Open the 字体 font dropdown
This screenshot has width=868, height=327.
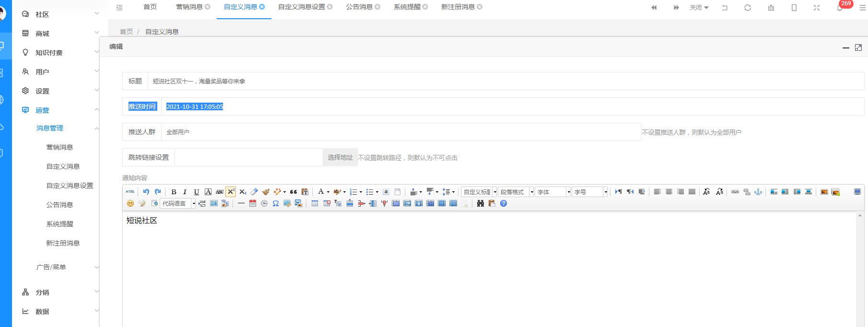point(553,192)
